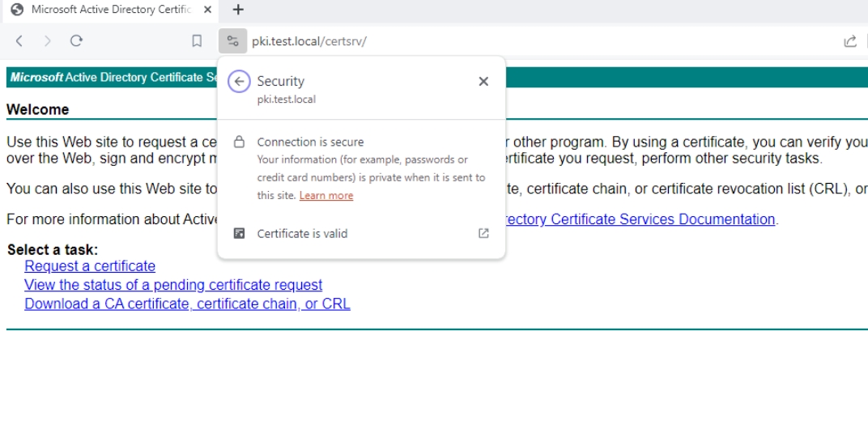Open the Learn more link
This screenshot has height=429, width=868.
(326, 195)
